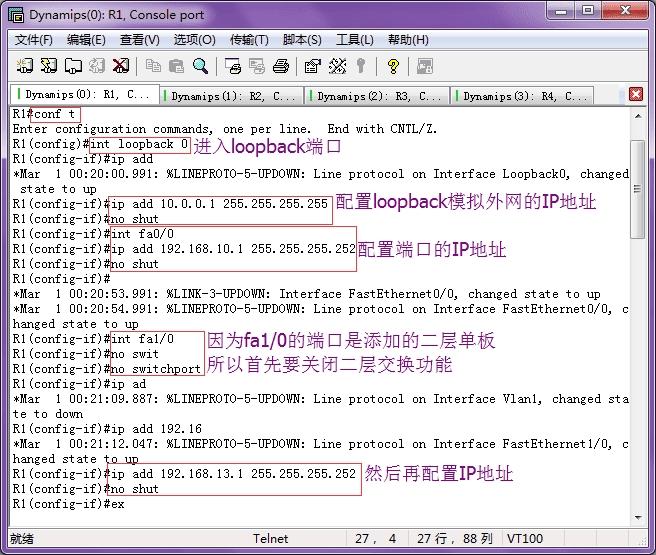The width and height of the screenshot is (656, 555).
Task: Click the terminal vertical scrollbar thumb
Action: pyautogui.click(x=638, y=189)
